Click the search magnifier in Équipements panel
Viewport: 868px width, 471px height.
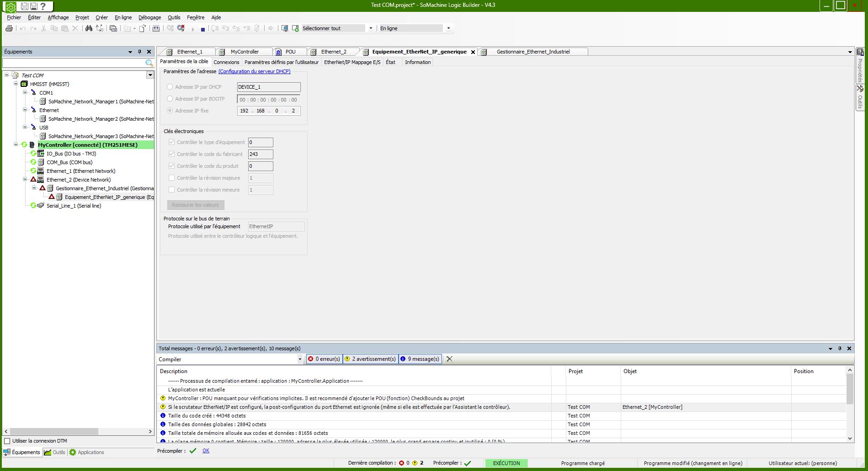(149, 63)
